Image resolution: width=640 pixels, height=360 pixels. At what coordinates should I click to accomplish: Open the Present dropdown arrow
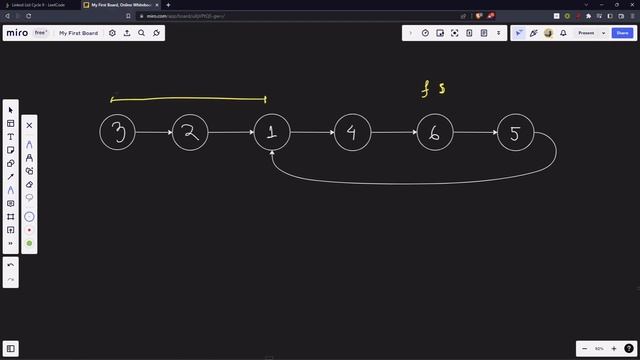pos(604,33)
